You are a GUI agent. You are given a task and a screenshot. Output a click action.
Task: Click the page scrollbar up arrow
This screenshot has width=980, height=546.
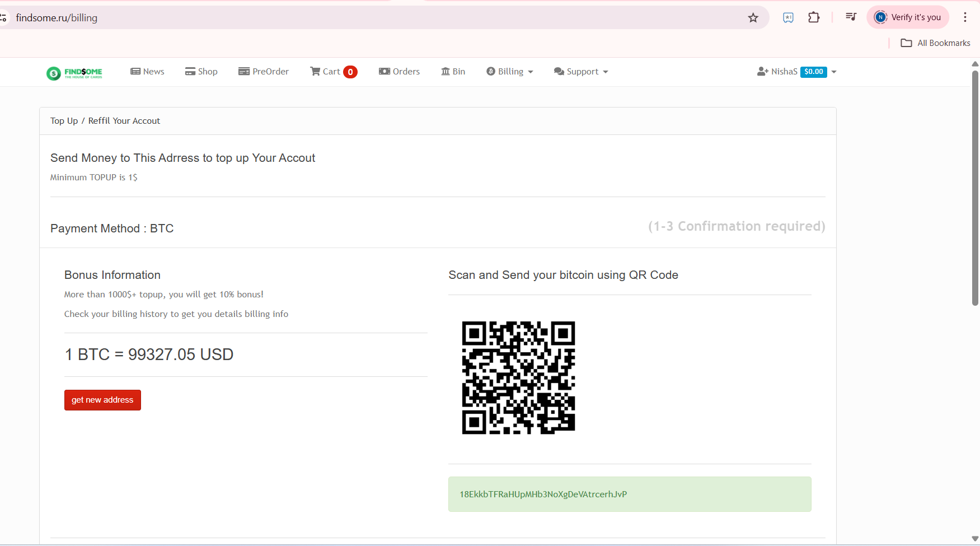pos(975,64)
